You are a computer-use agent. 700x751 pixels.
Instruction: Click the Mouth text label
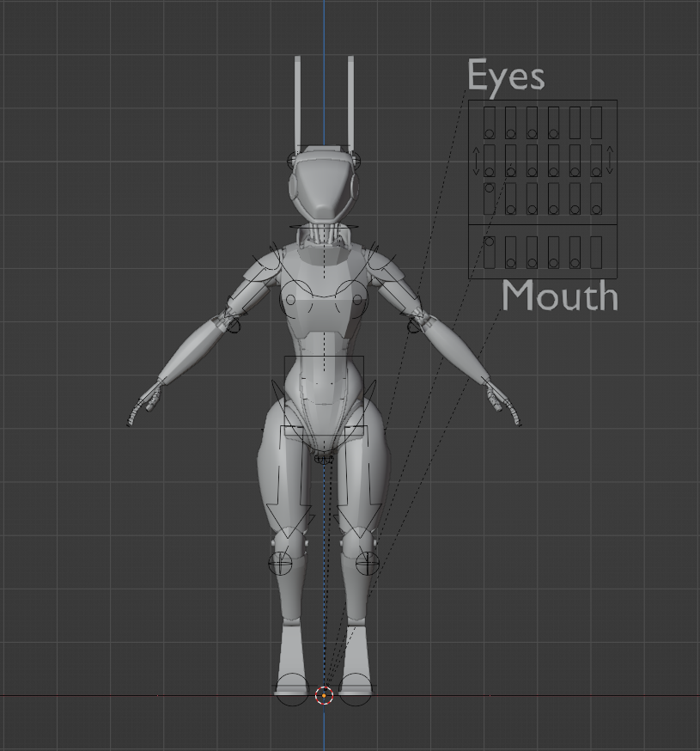tap(560, 296)
